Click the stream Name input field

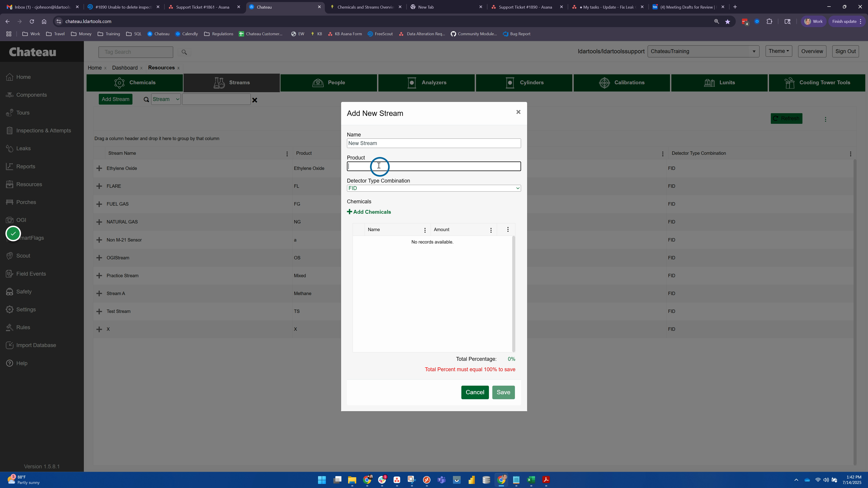coord(434,143)
